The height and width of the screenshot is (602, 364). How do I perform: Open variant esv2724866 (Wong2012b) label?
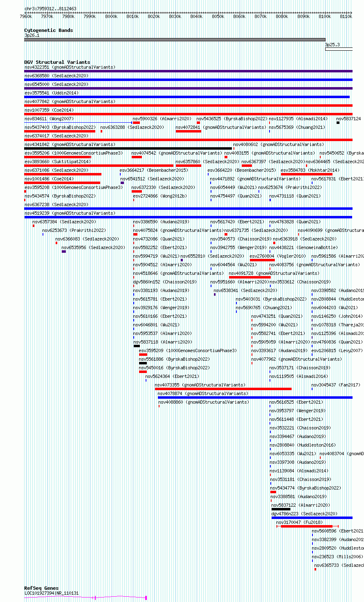[160, 196]
